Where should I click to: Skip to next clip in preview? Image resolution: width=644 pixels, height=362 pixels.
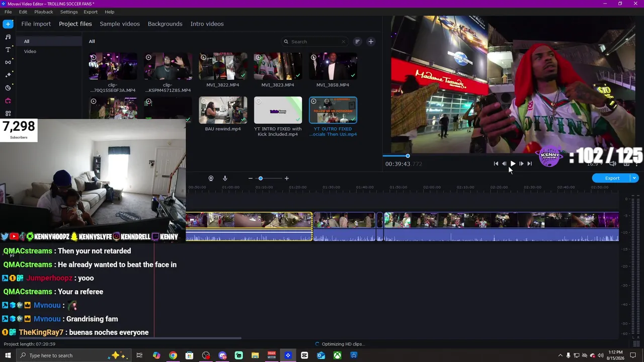pyautogui.click(x=529, y=164)
